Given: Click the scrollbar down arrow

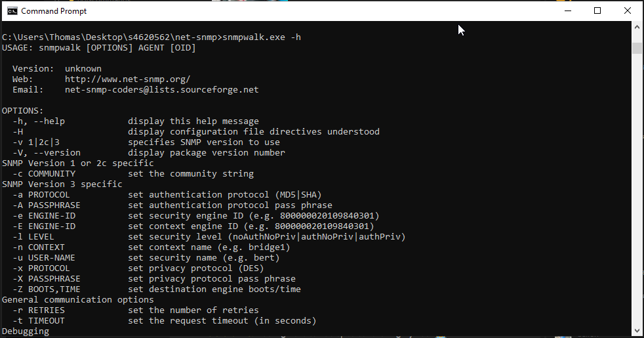Looking at the screenshot, I should [637, 331].
